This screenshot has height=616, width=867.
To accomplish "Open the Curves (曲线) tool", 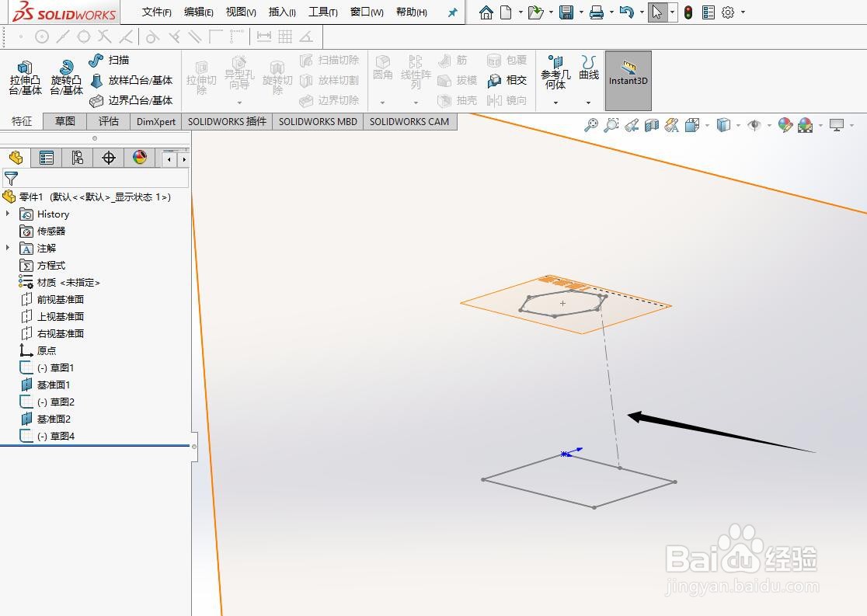I will 589,68.
